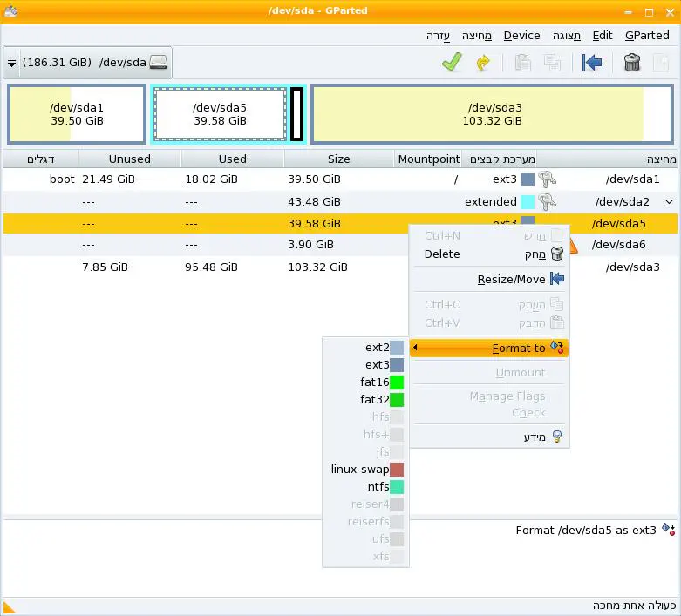Select fat32 from the format list
This screenshot has height=616, width=681.
click(375, 400)
